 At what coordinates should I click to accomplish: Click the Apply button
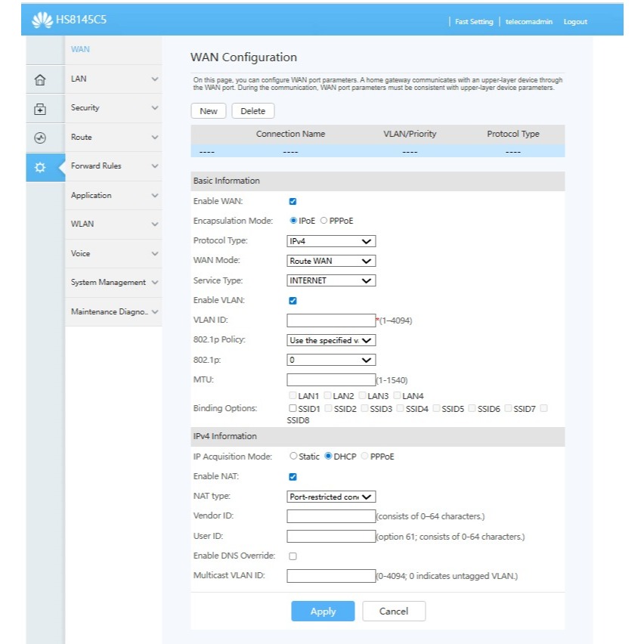(x=323, y=611)
